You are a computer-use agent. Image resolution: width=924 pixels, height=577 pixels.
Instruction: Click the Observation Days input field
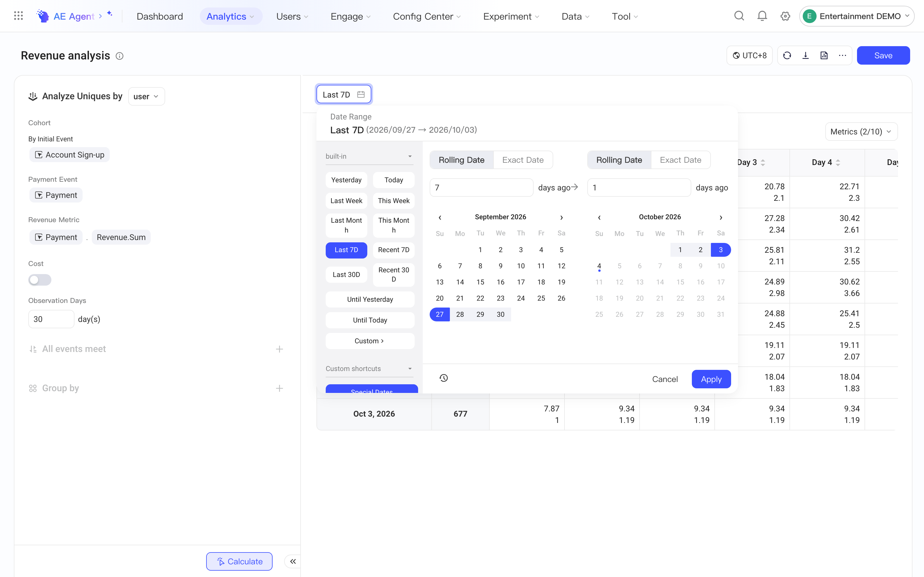51,319
